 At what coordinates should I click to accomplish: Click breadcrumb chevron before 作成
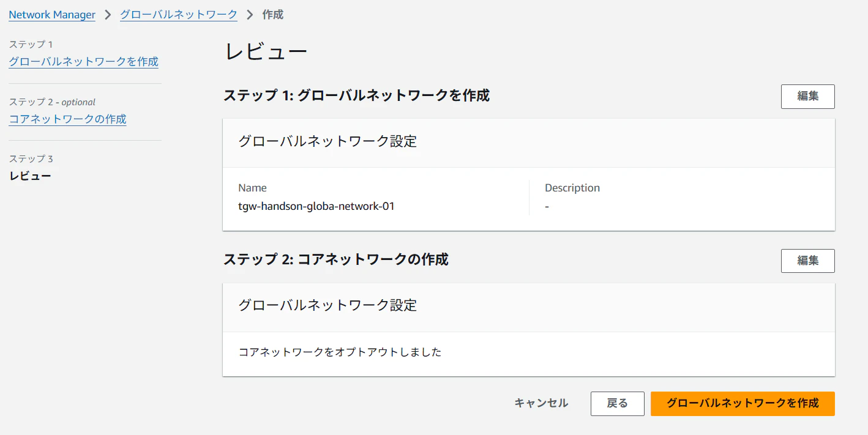pyautogui.click(x=250, y=15)
